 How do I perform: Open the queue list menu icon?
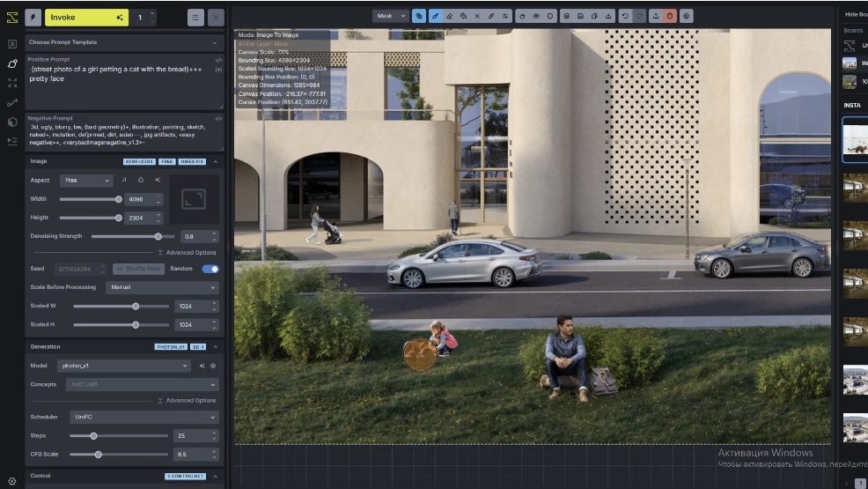(195, 17)
